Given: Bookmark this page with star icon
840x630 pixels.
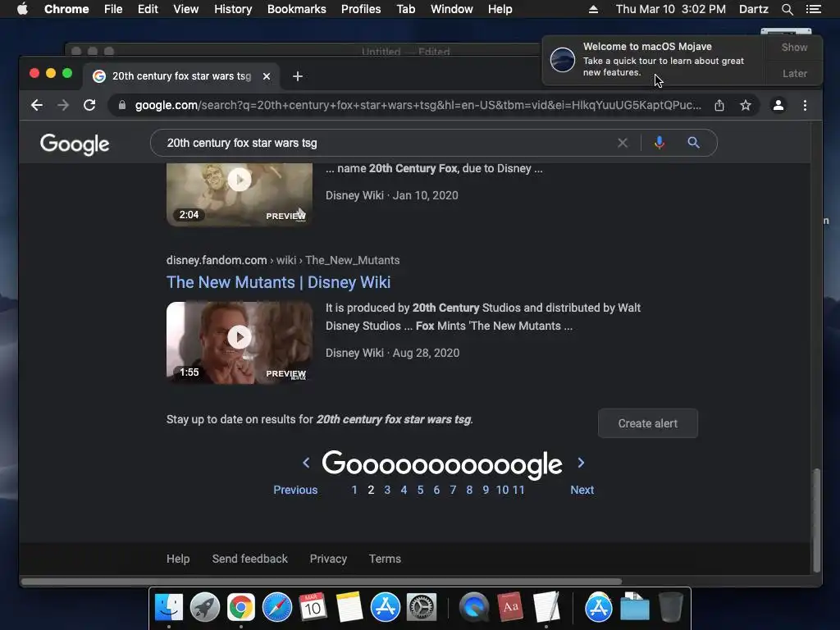Looking at the screenshot, I should pyautogui.click(x=746, y=105).
